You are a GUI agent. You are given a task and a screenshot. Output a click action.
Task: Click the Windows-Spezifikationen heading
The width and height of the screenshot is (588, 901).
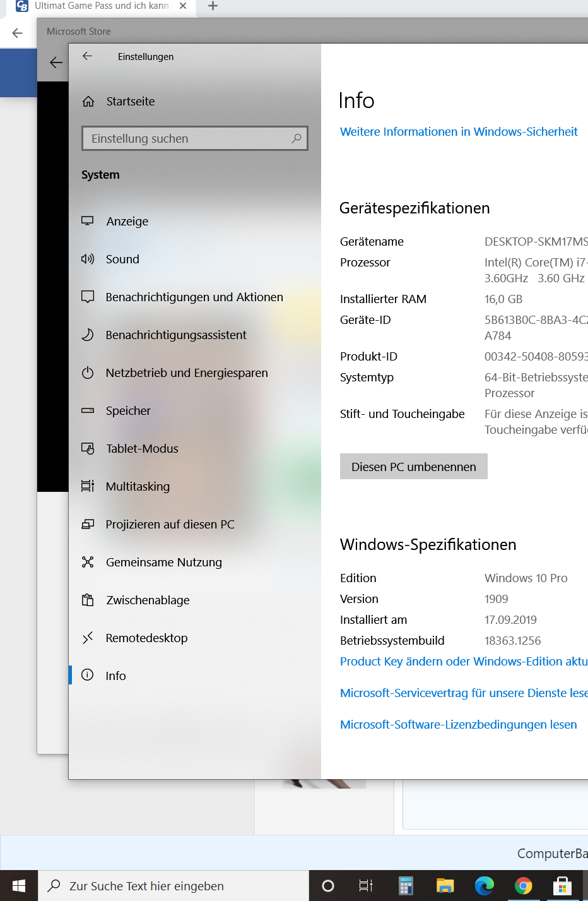tap(428, 544)
